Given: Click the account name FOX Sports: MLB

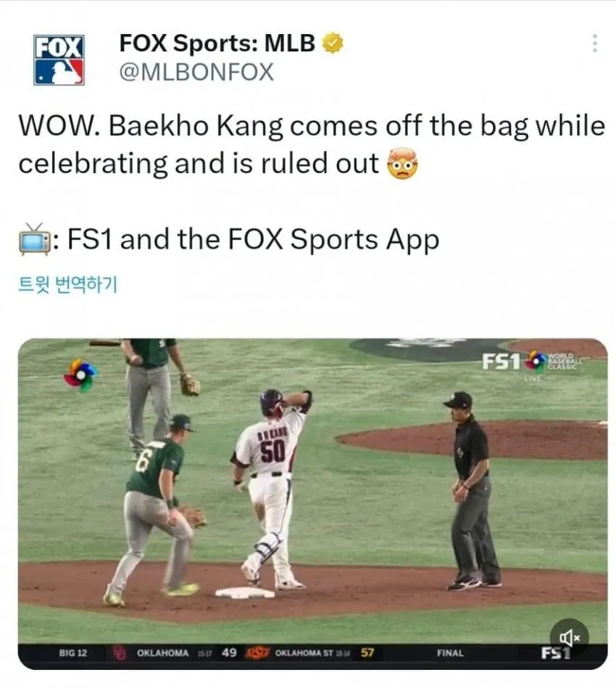Looking at the screenshot, I should (217, 43).
